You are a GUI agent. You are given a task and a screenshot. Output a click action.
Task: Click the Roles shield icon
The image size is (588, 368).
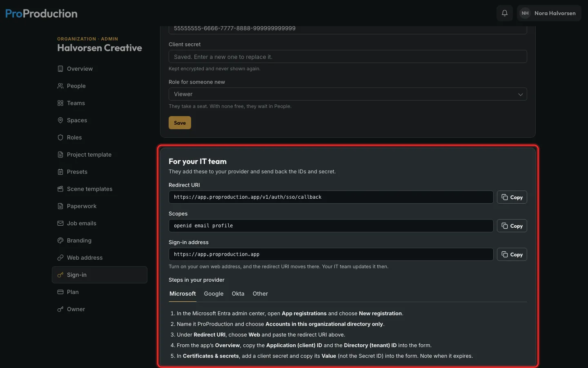(x=60, y=137)
